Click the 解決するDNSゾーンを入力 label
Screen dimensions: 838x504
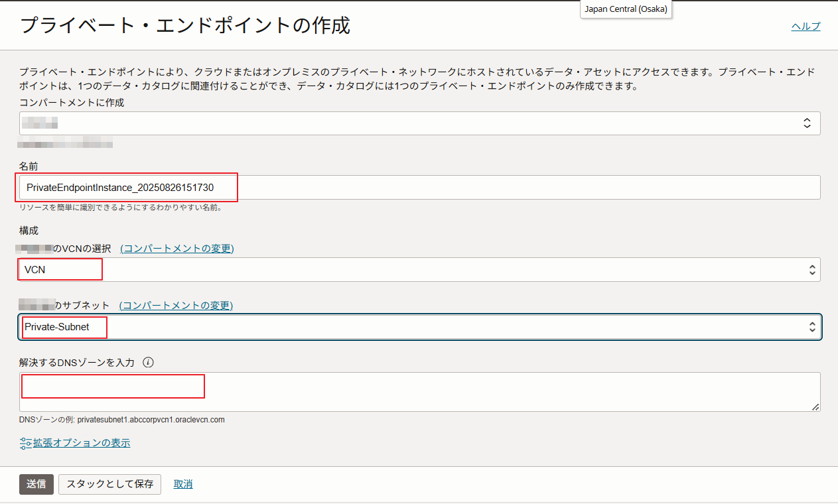click(x=77, y=363)
